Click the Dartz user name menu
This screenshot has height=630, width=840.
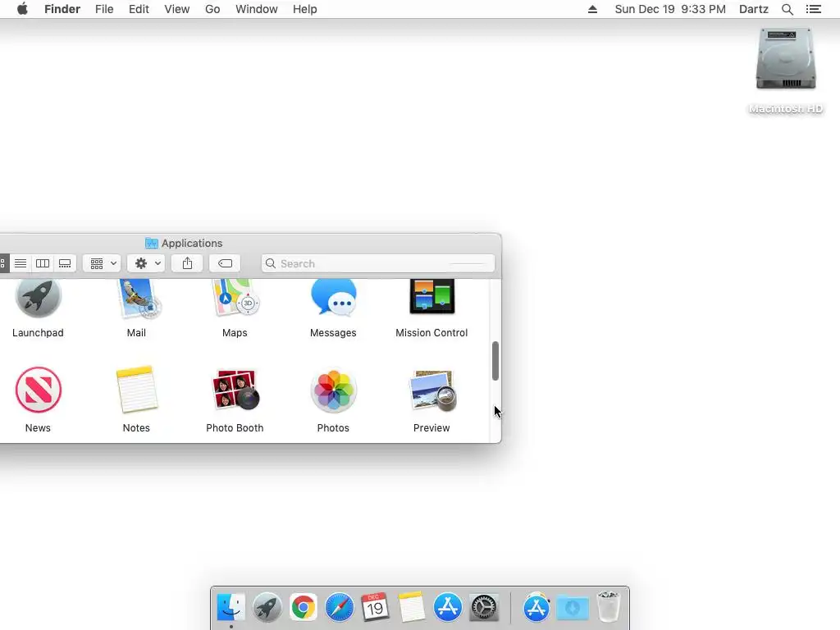pyautogui.click(x=754, y=9)
